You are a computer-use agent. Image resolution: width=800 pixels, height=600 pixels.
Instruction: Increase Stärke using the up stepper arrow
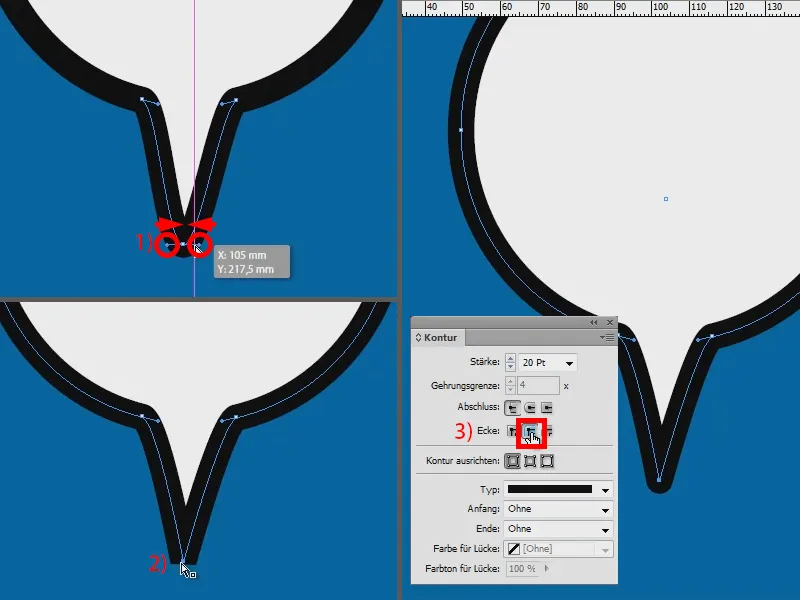[x=508, y=358]
